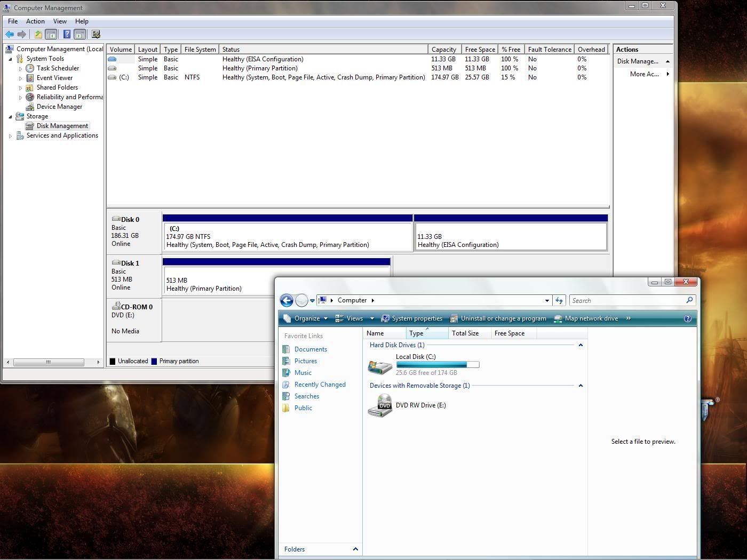Click the Explorer Back button
Screen dimensions: 747x560
(x=287, y=300)
